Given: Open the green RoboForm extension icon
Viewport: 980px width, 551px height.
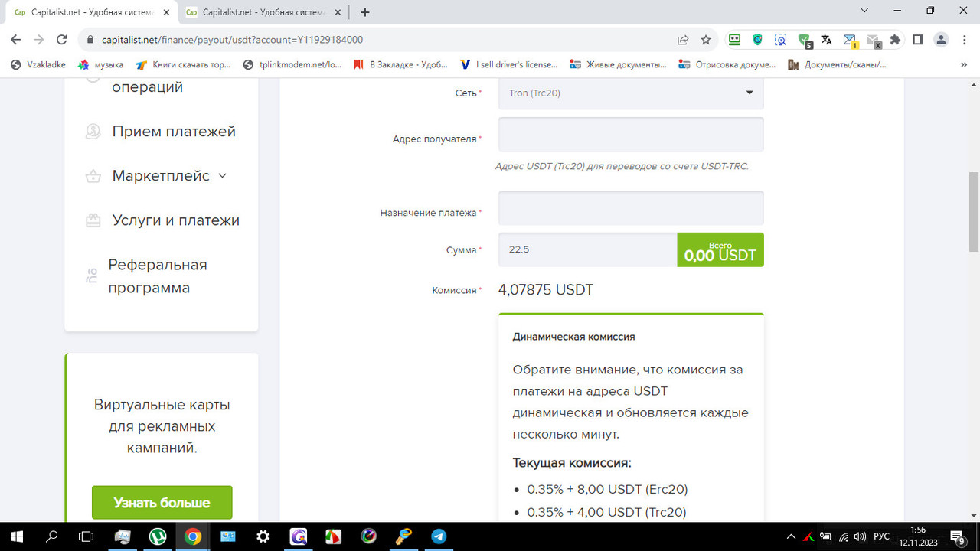Looking at the screenshot, I should pyautogui.click(x=734, y=40).
